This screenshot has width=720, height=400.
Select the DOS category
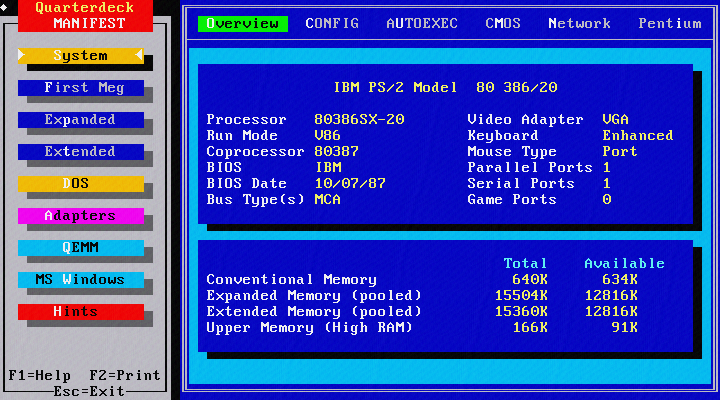pyautogui.click(x=81, y=184)
